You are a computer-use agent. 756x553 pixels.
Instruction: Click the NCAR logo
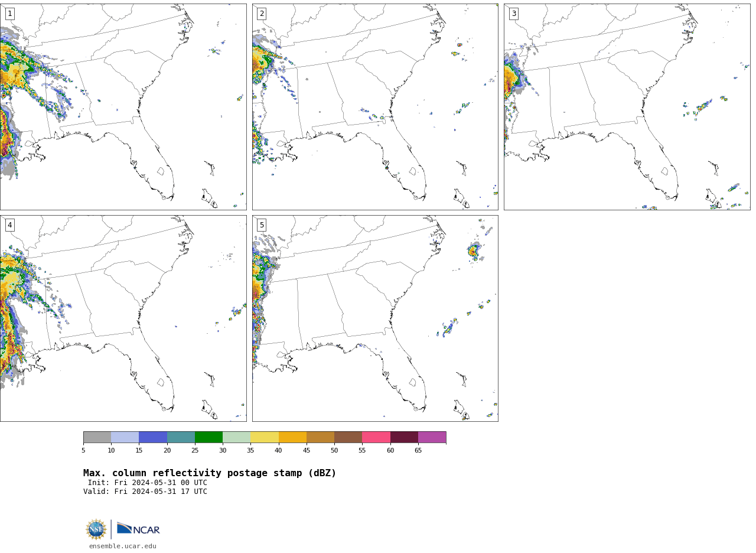(x=138, y=529)
